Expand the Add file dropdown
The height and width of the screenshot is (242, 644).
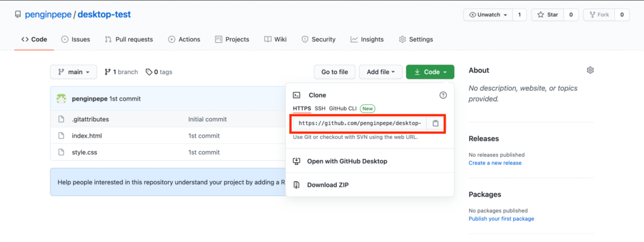click(x=380, y=72)
